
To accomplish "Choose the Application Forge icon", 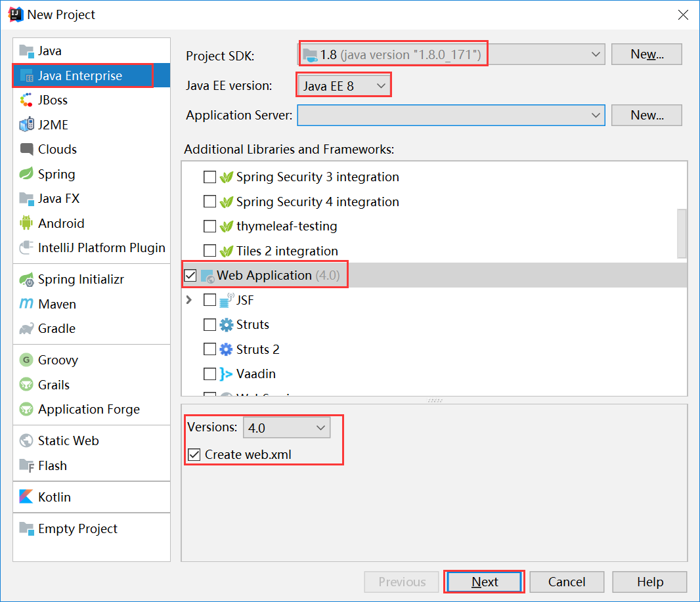I will (x=27, y=409).
